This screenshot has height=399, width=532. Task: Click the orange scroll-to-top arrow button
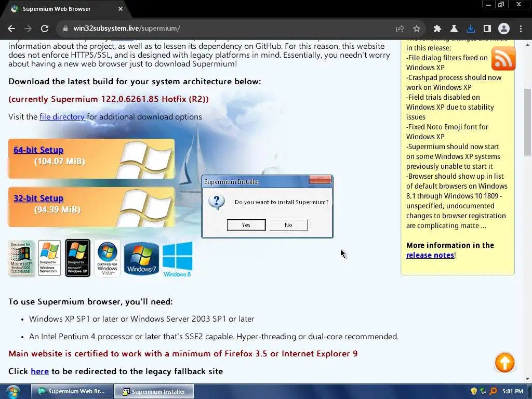click(x=504, y=363)
